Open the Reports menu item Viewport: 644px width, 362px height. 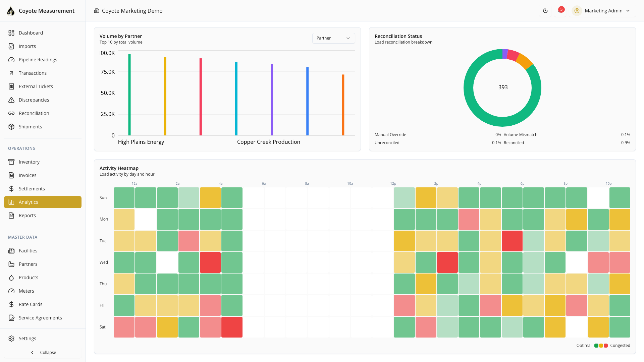[x=27, y=216]
